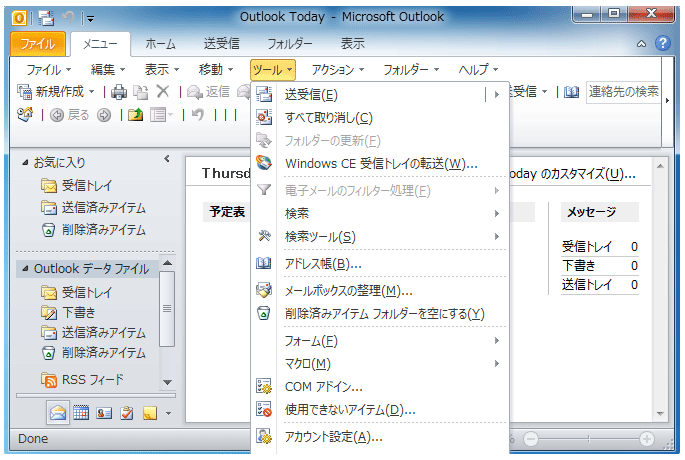
Task: Open 送信トレイ link in メッセージ list
Action: click(587, 285)
